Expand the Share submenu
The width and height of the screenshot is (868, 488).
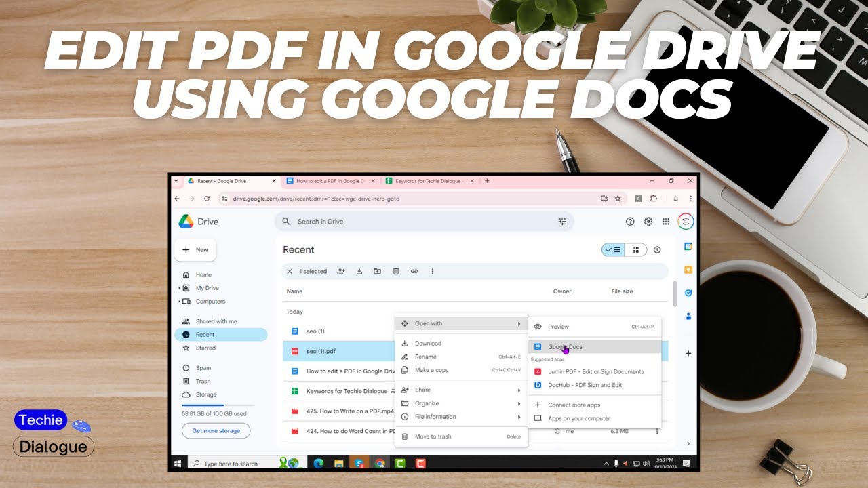click(519, 390)
